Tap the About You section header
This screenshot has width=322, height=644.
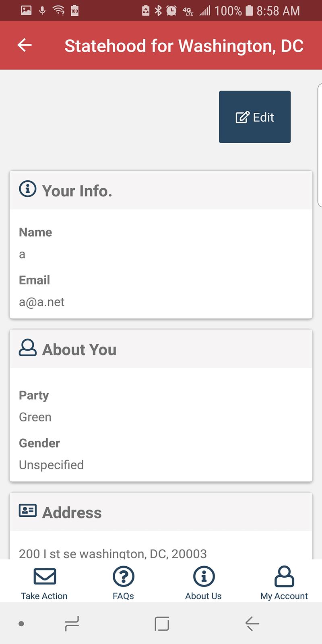(x=161, y=349)
